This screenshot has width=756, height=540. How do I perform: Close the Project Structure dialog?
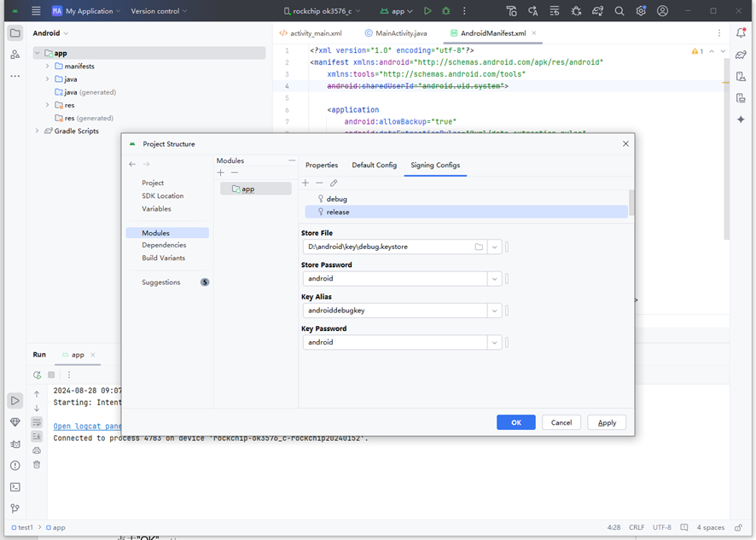tap(625, 143)
